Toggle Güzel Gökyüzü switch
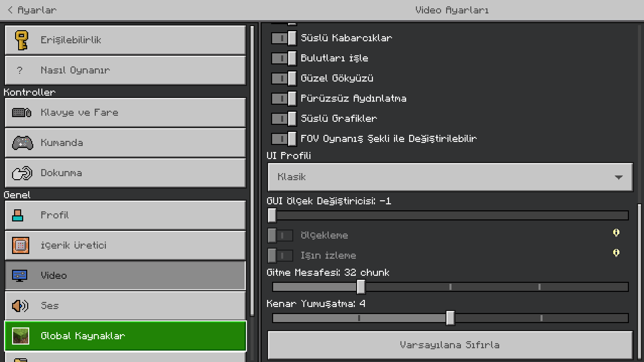644x362 pixels. tap(284, 79)
